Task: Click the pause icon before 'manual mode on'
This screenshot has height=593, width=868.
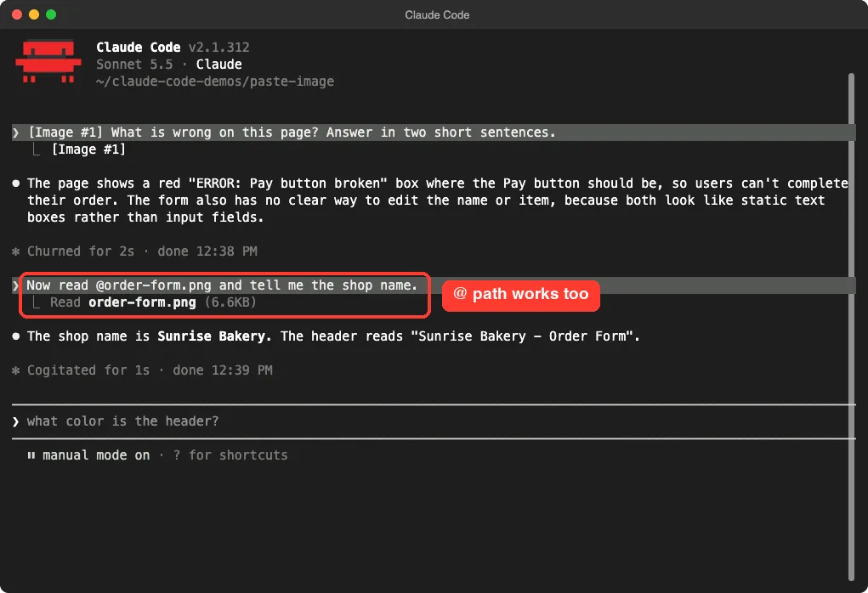Action: (x=31, y=455)
